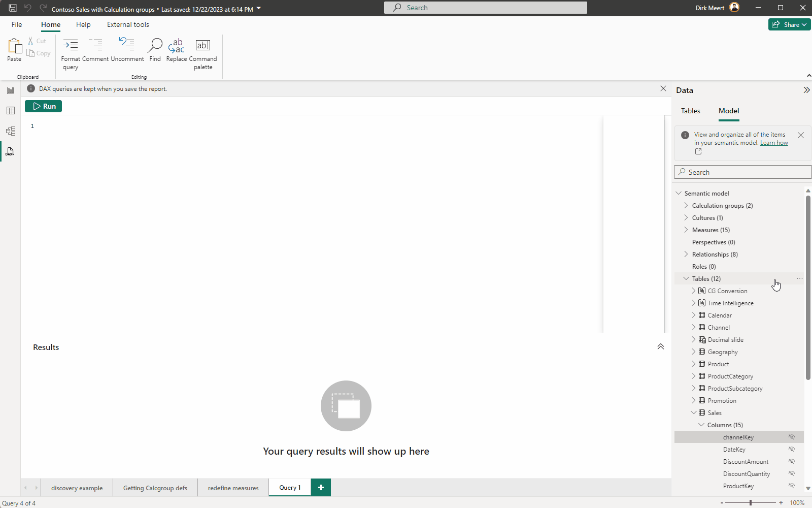
Task: Toggle visibility of the channelKey column
Action: pos(791,437)
